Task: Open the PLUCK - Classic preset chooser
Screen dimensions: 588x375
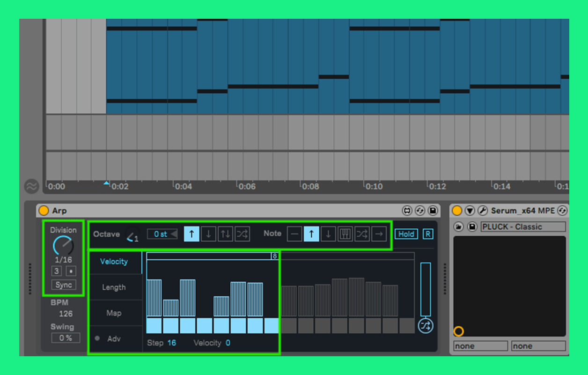Action: (522, 227)
